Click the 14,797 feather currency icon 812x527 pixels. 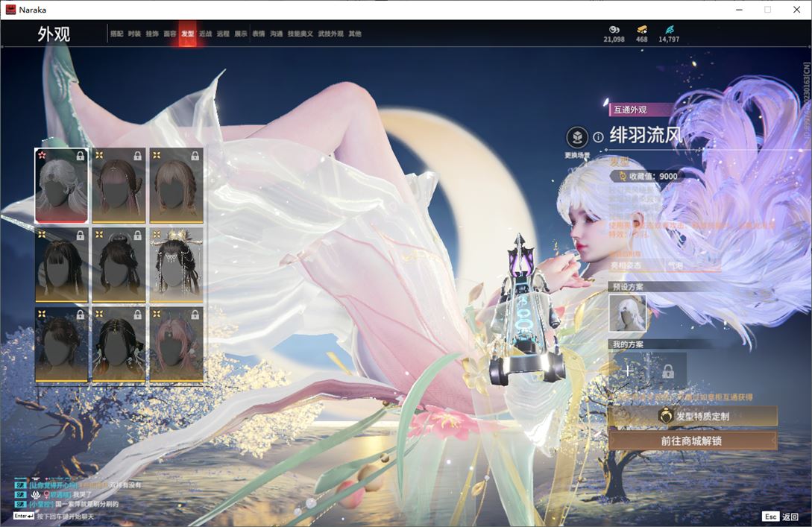[x=669, y=30]
